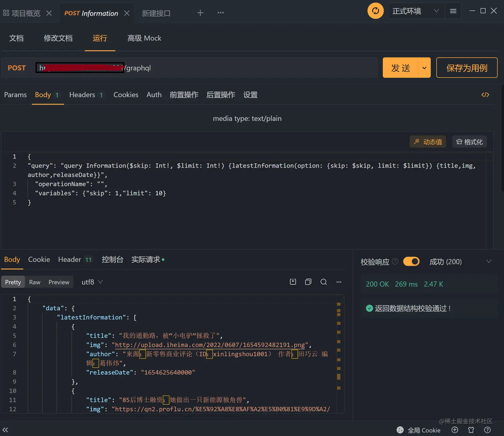Screen dimensions: 504x436
Task: Toggle the 校验响应 switch
Action: (x=411, y=261)
